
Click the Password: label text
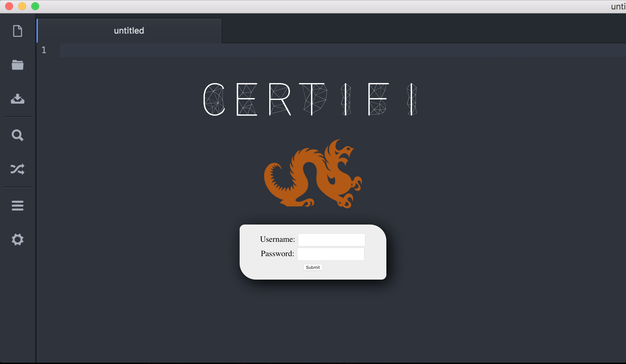point(277,254)
